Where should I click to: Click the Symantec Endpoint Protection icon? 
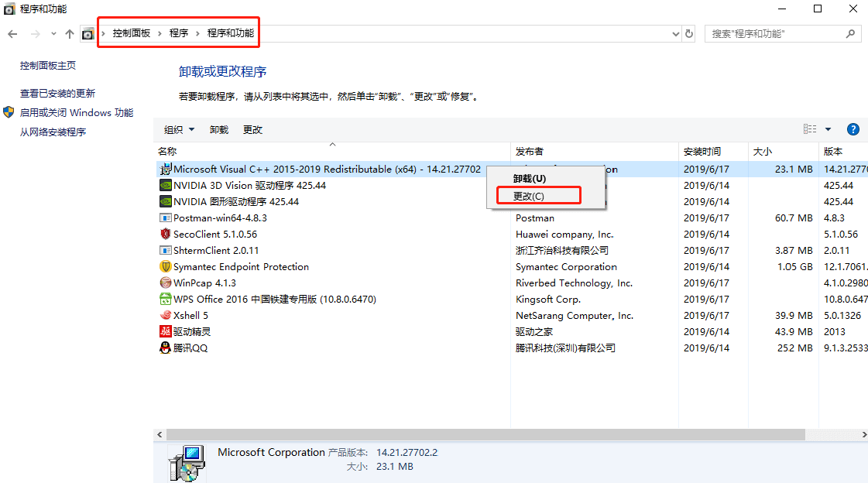[x=165, y=267]
